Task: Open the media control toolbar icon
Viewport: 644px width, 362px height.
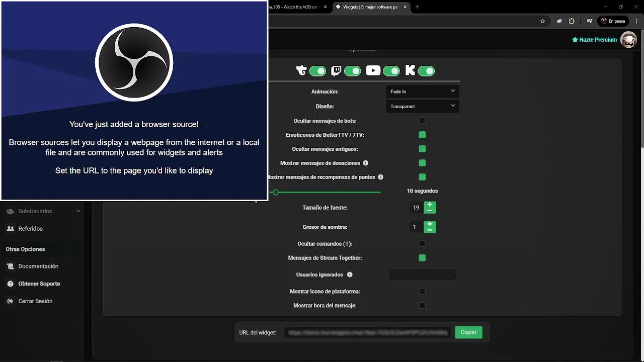Action: tap(589, 21)
